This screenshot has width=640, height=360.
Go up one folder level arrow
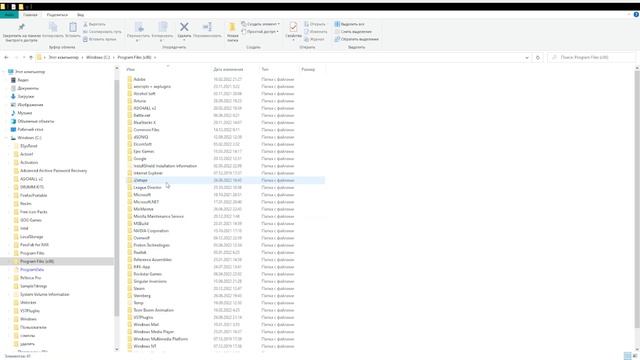(31, 58)
